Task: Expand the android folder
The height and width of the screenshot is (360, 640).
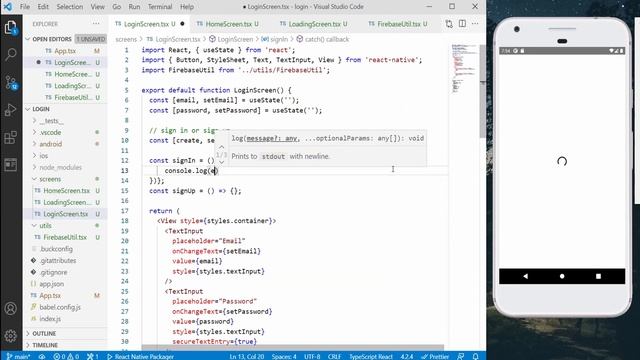Action: click(x=34, y=144)
